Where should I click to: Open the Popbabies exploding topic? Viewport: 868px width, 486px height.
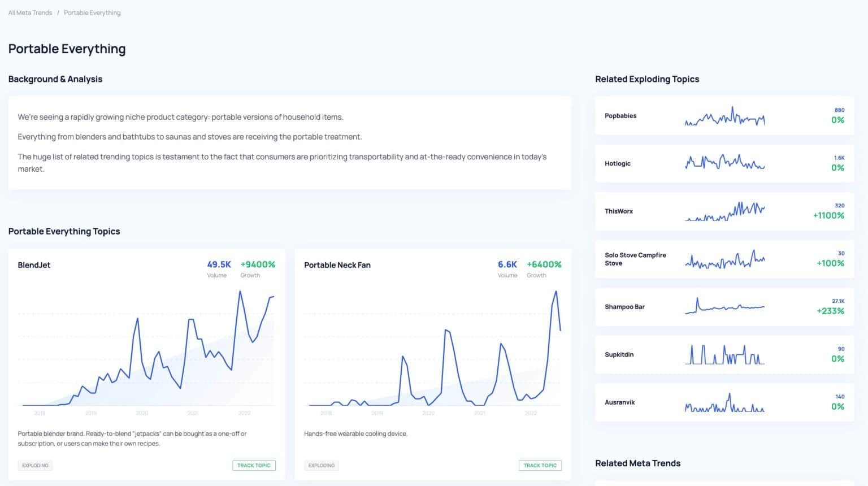coord(724,116)
